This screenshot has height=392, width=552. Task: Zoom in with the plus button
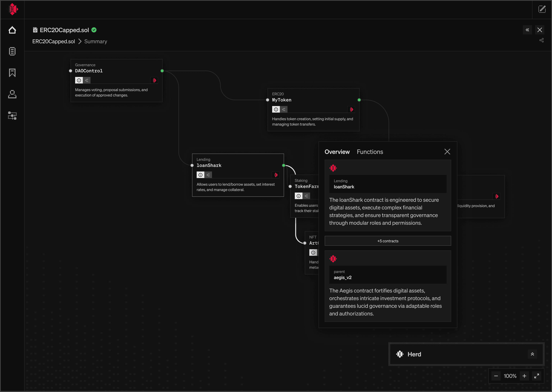524,376
